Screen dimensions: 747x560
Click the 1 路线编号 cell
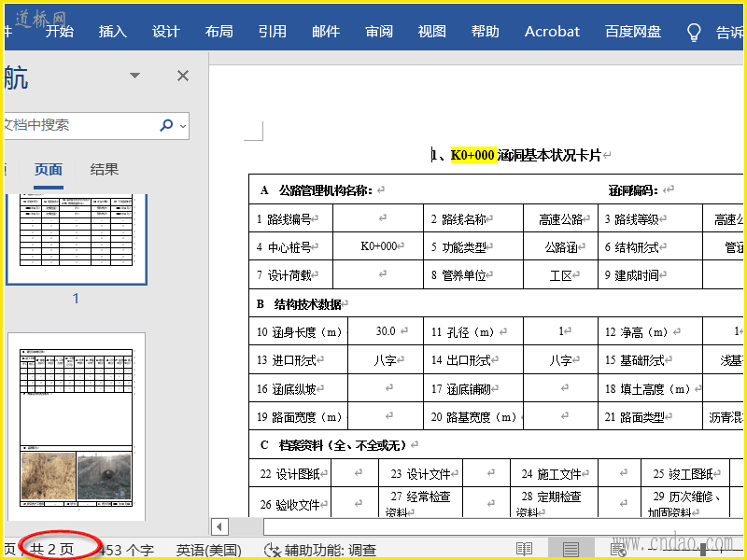pyautogui.click(x=290, y=218)
